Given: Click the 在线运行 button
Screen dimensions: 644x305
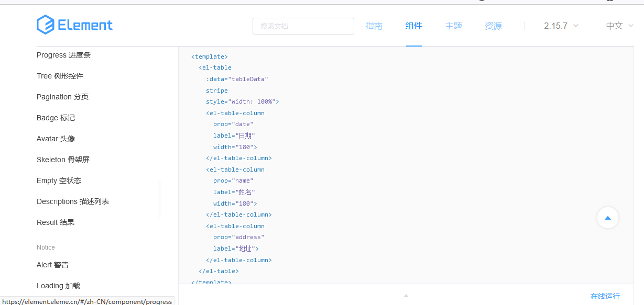Looking at the screenshot, I should click(605, 296).
